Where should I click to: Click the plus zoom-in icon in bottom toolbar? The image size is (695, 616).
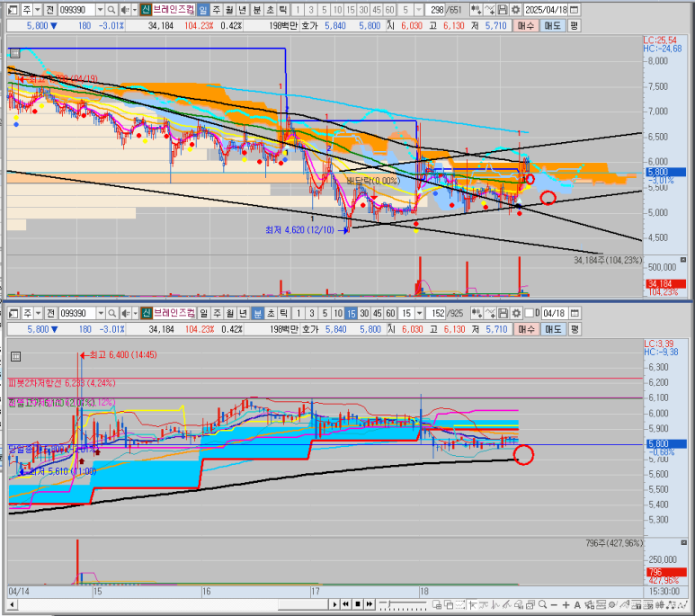(566, 604)
